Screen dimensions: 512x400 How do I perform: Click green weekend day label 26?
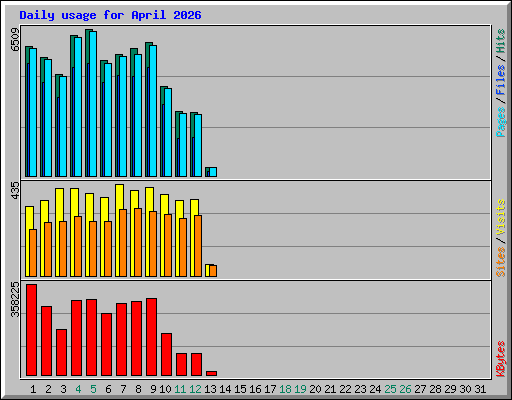[x=405, y=389]
